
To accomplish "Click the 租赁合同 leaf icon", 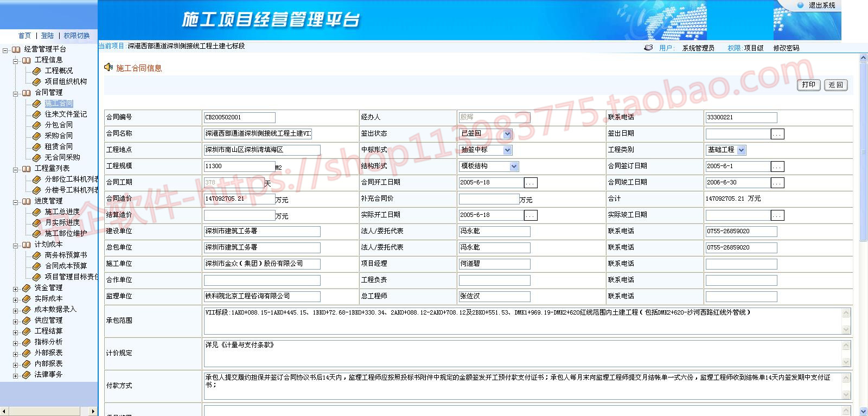I will pos(37,147).
